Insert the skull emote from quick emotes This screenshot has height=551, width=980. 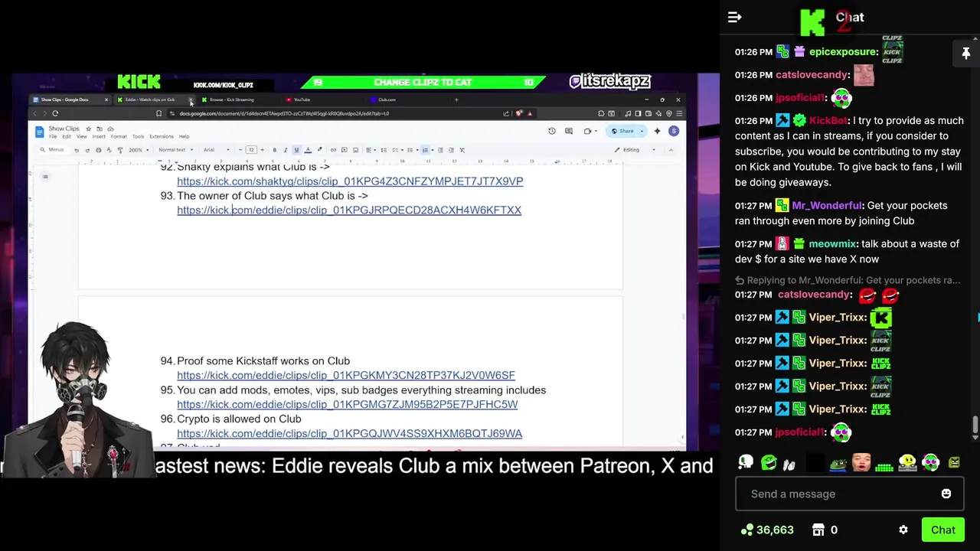[x=746, y=462]
